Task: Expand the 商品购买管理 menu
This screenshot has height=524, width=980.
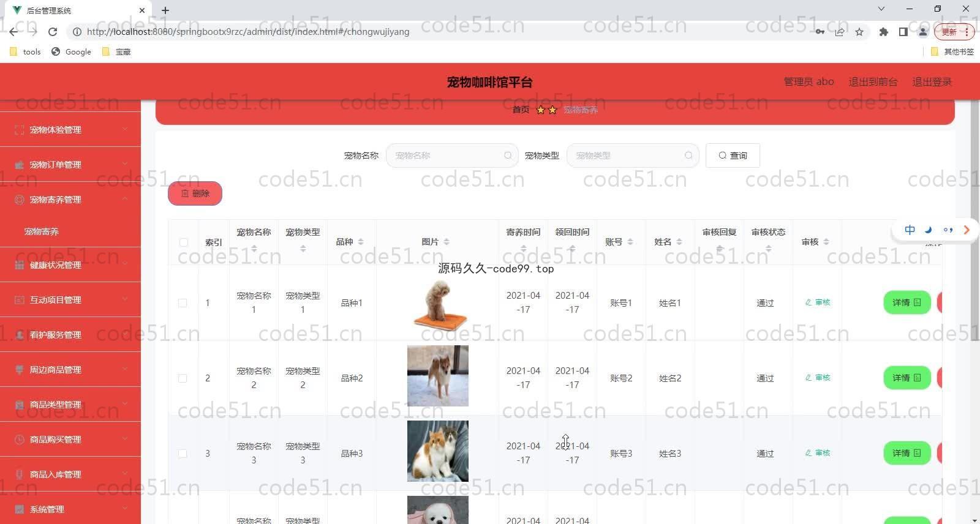Action: pyautogui.click(x=70, y=440)
